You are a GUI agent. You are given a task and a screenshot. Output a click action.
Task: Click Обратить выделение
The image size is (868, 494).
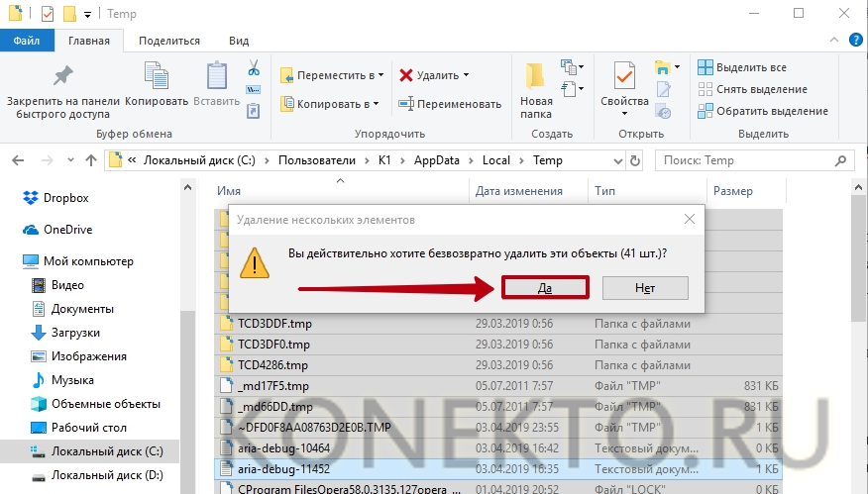point(762,111)
